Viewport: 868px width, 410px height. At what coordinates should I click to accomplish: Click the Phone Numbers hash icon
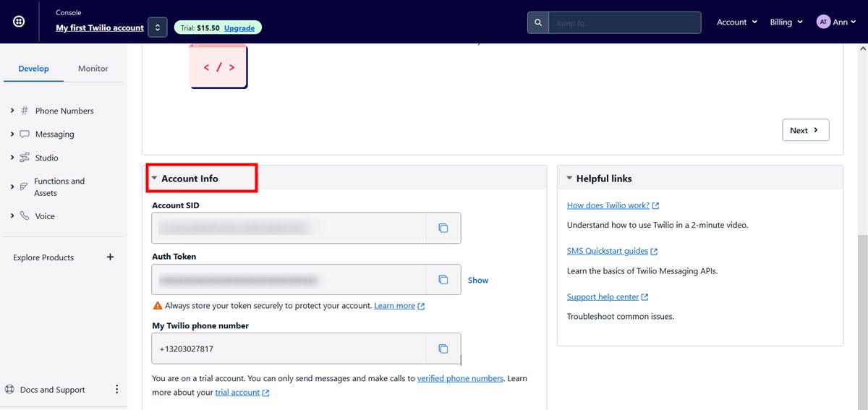pos(25,111)
